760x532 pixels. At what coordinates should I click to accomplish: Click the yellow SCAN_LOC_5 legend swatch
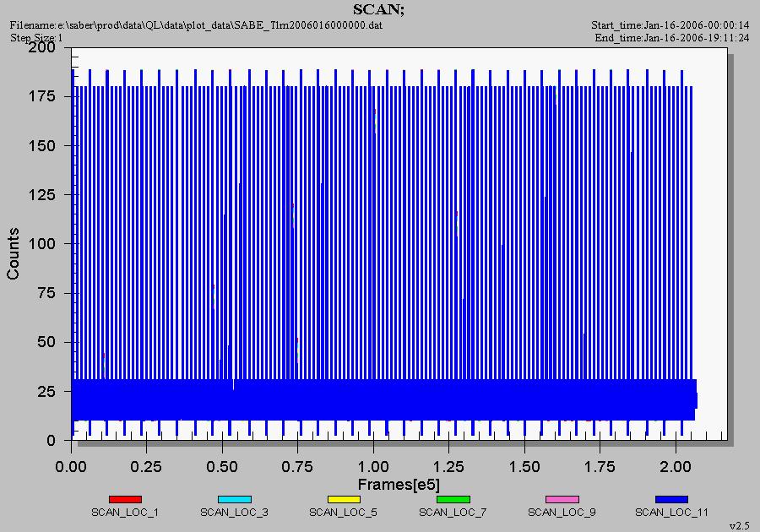point(344,500)
